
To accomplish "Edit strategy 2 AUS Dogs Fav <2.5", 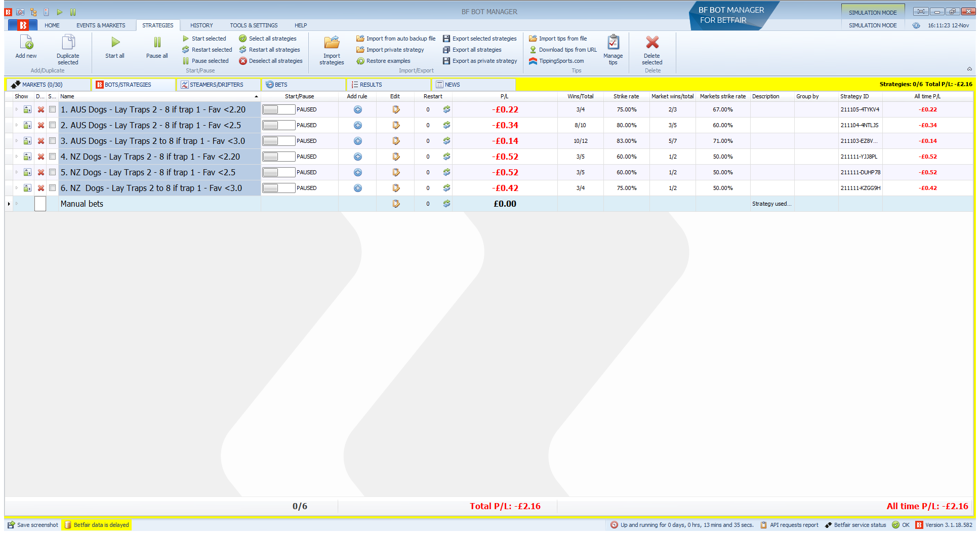I will tap(396, 125).
